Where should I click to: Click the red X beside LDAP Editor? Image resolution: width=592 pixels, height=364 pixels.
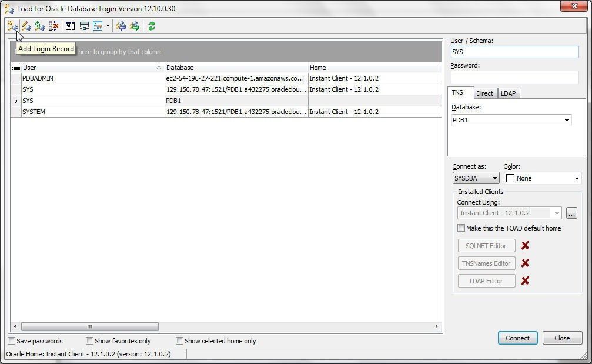525,280
